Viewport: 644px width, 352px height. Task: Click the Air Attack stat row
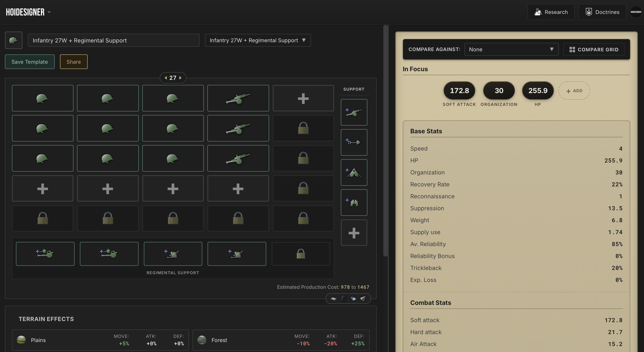(516, 344)
